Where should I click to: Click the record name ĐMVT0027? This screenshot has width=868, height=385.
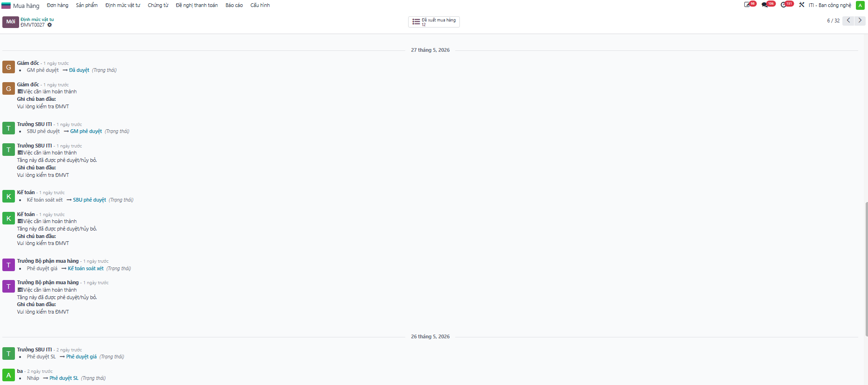click(x=33, y=25)
